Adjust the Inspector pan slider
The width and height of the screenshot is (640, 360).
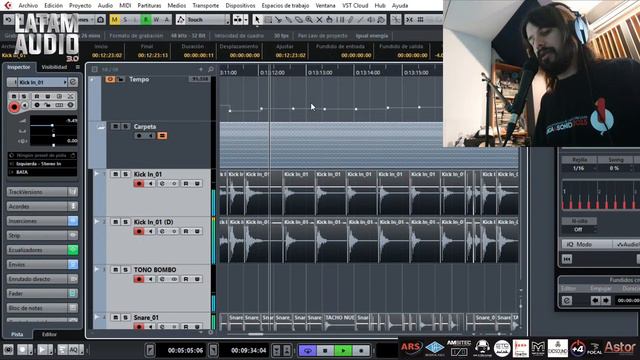pos(53,135)
